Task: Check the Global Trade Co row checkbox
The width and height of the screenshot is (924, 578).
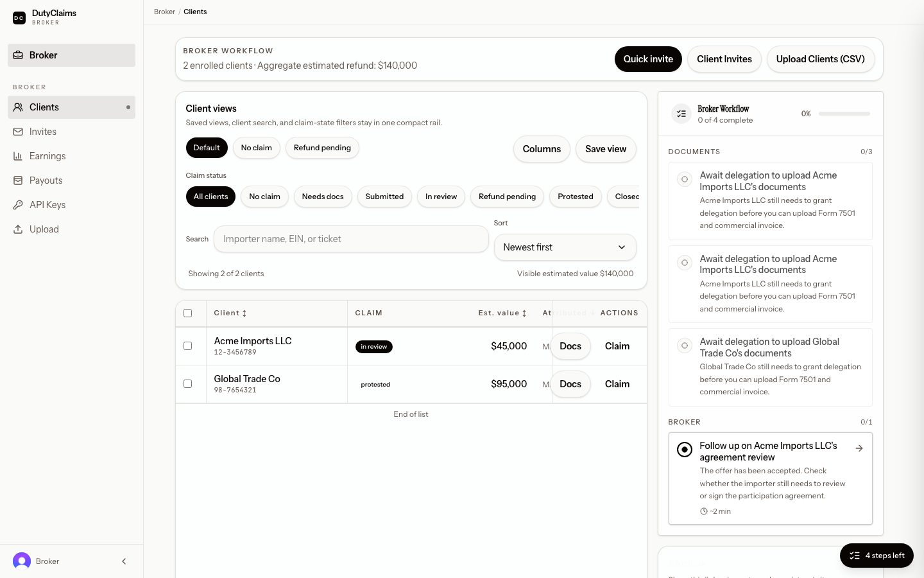Action: coord(188,384)
